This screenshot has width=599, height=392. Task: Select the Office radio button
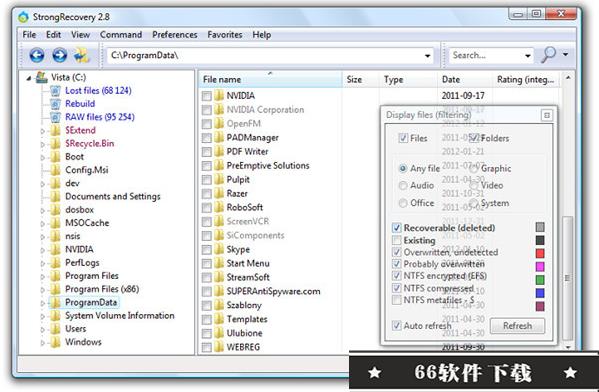[403, 203]
